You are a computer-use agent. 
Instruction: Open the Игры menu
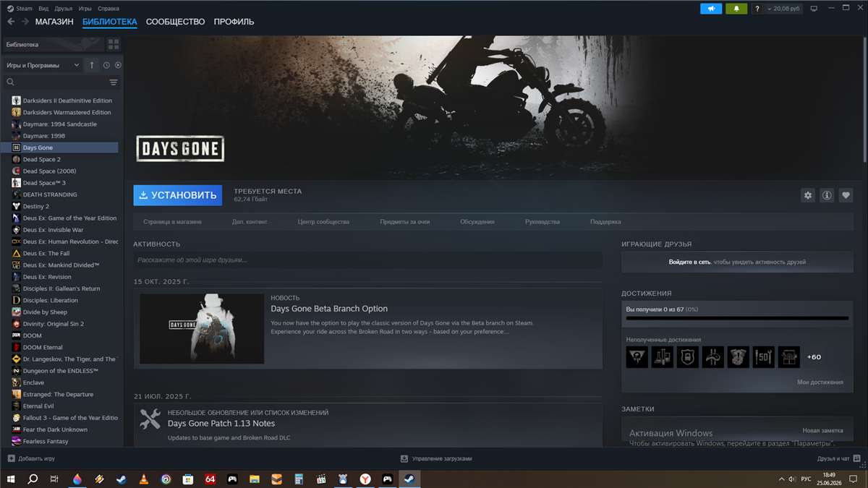coord(85,9)
